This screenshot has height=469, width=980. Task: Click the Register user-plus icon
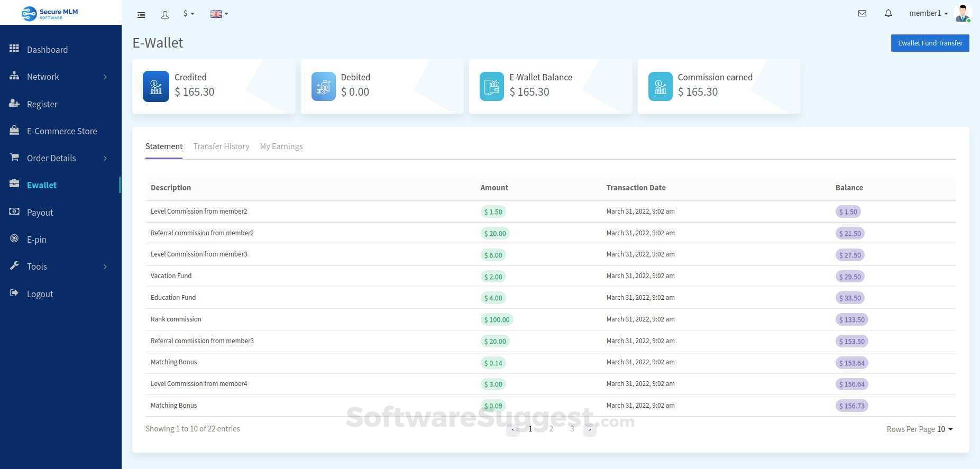(14, 104)
